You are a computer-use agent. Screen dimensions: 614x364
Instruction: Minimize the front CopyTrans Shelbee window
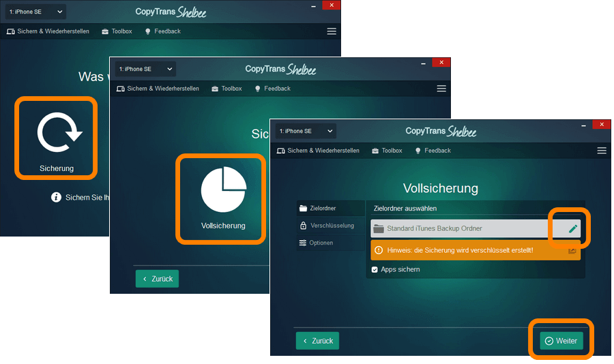pos(583,125)
